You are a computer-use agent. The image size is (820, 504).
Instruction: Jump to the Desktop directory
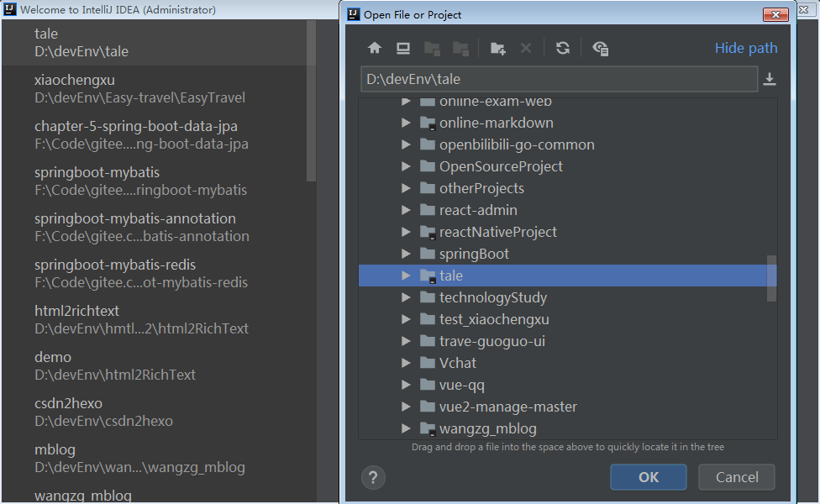point(403,49)
